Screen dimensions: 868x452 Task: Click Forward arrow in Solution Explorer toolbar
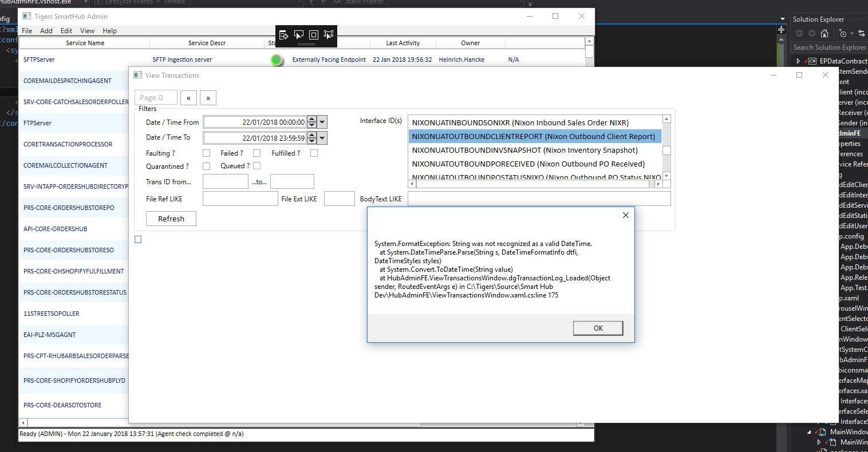[x=811, y=33]
